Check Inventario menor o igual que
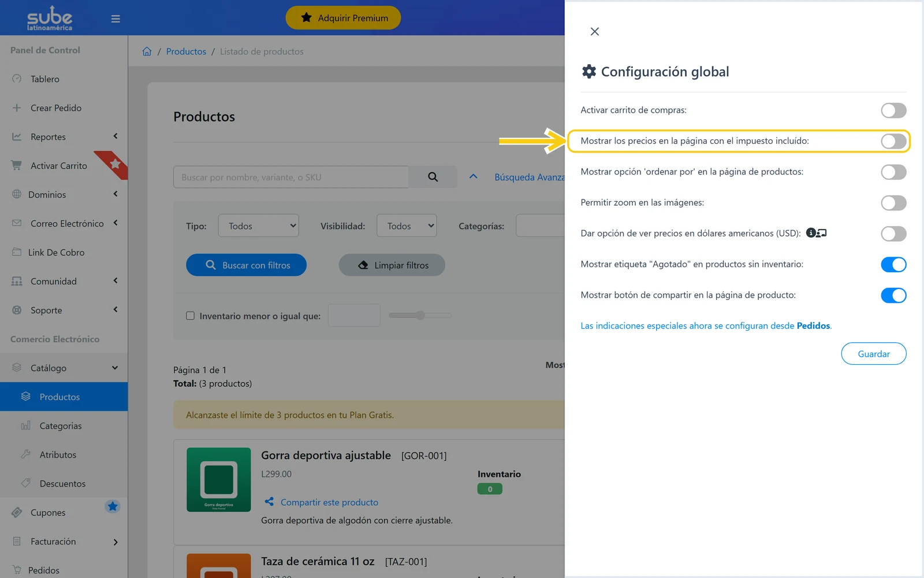The height and width of the screenshot is (578, 924). [190, 316]
